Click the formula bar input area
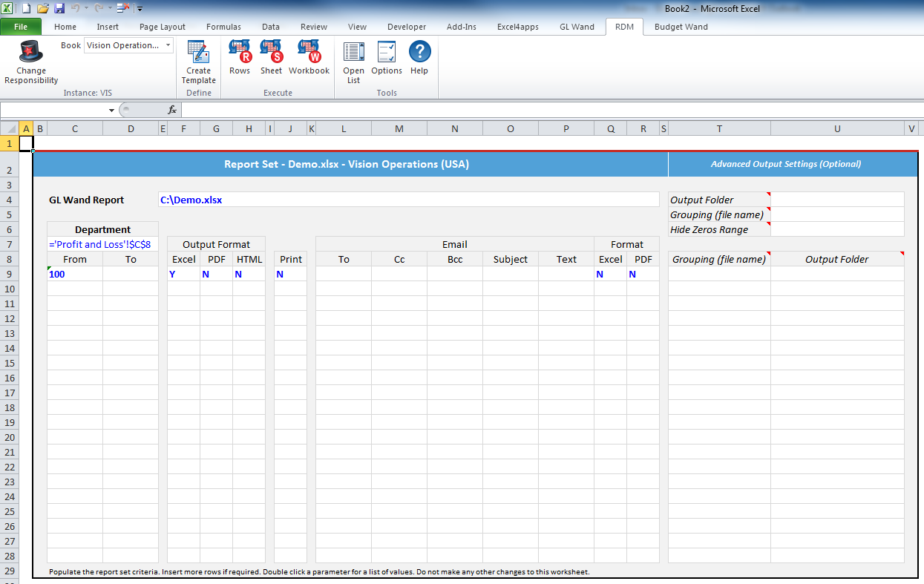Image resolution: width=924 pixels, height=584 pixels. 551,110
